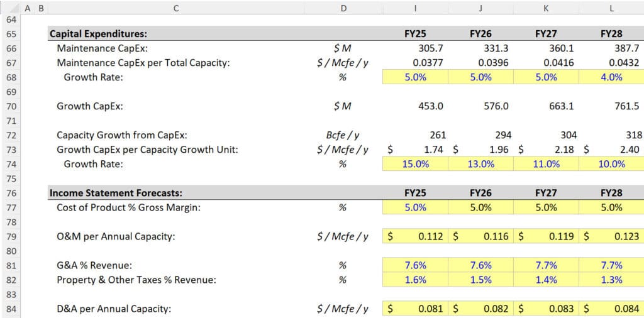Select row 68 header
The height and width of the screenshot is (318, 644).
tap(10, 77)
